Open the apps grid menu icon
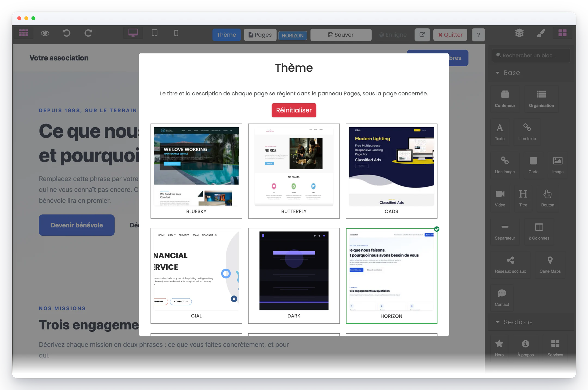This screenshot has height=390, width=588. click(x=23, y=33)
